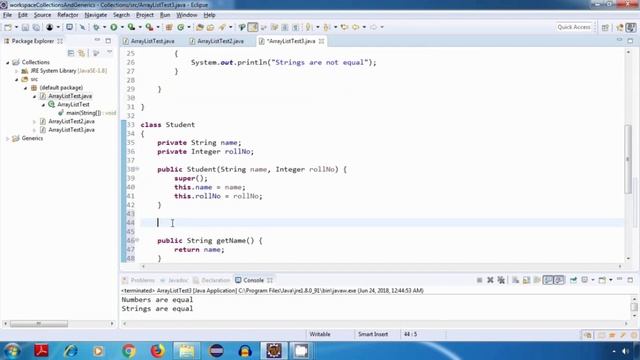The image size is (640, 360).
Task: Click the Open Perspective icon near Quick Access
Action: point(605,27)
